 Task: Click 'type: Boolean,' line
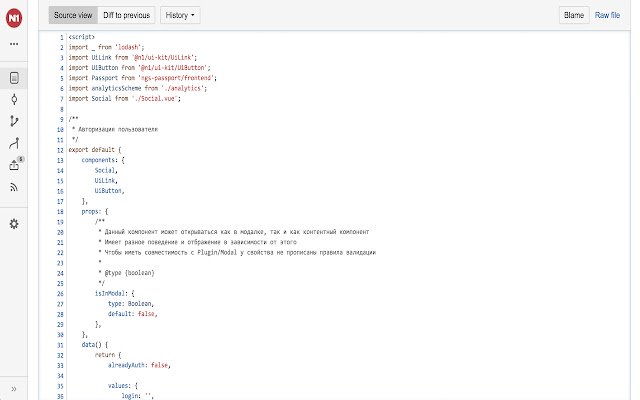click(x=131, y=304)
